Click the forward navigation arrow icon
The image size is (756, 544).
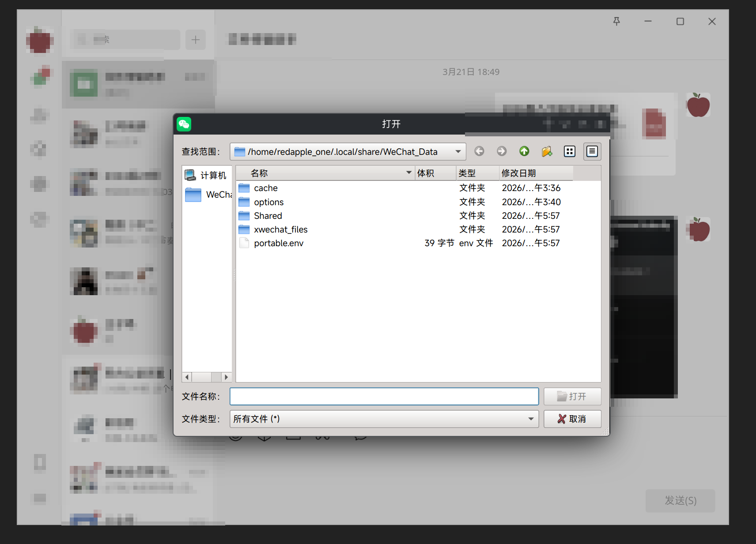[x=502, y=151]
